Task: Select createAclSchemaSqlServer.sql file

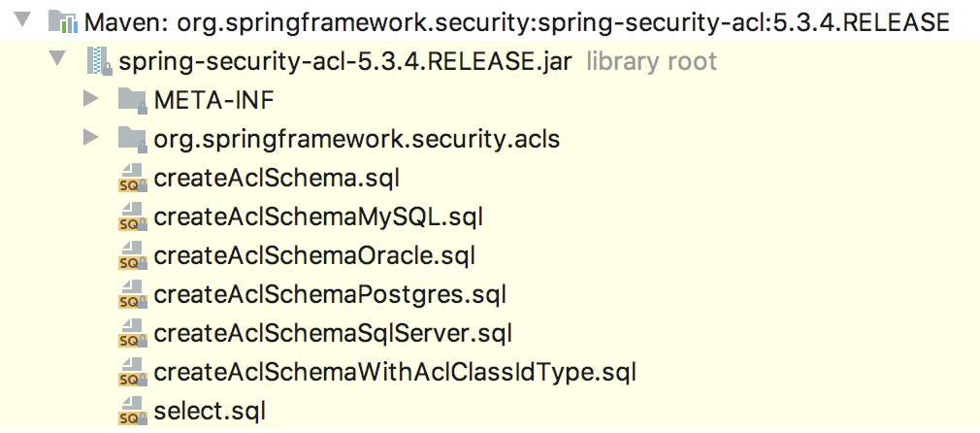Action: (x=332, y=333)
